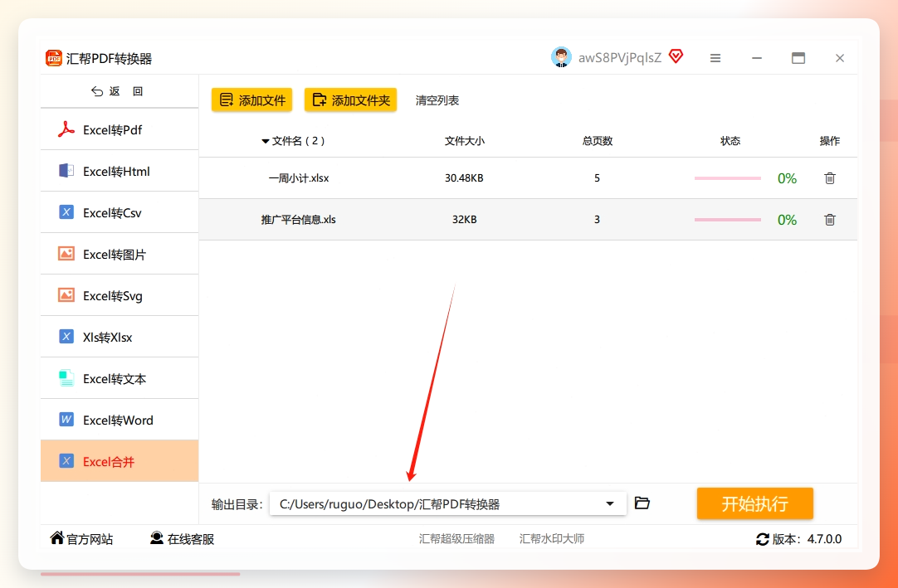The image size is (898, 588).
Task: Expand the 输出目录 dropdown arrow
Action: pyautogui.click(x=610, y=504)
